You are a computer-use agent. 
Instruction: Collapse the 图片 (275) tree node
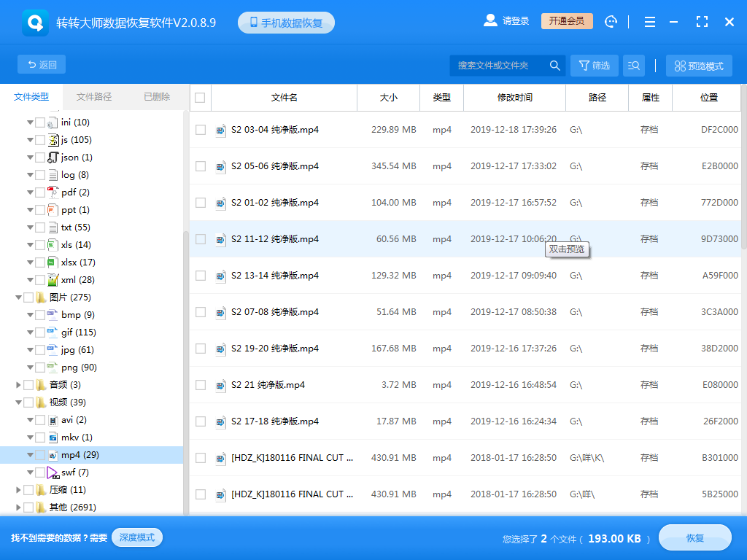[x=18, y=297]
